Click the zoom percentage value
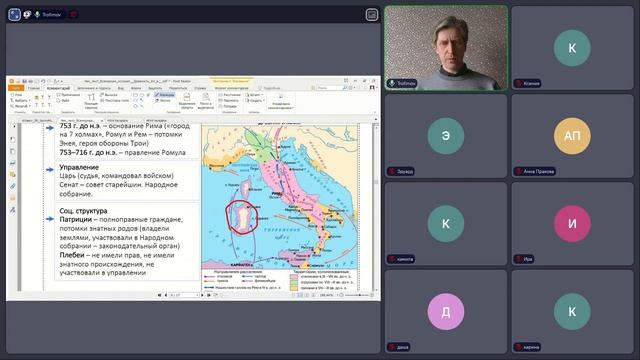The width and height of the screenshot is (640, 360). pos(326,295)
